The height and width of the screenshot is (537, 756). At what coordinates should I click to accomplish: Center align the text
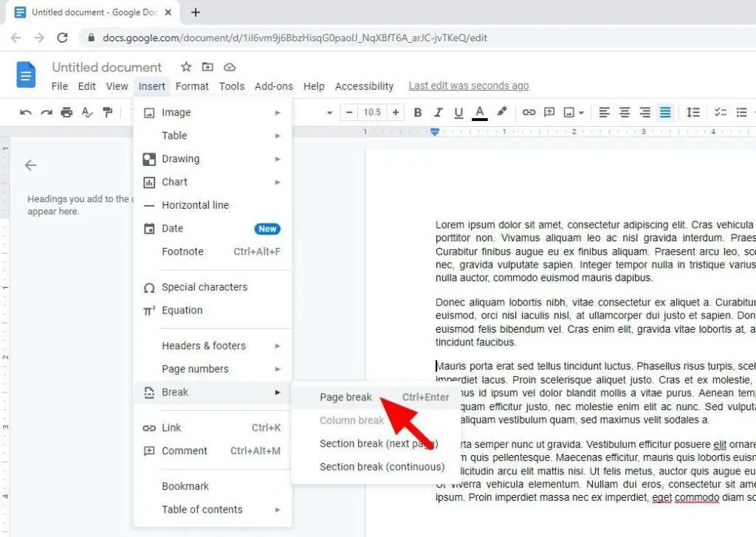pyautogui.click(x=625, y=113)
